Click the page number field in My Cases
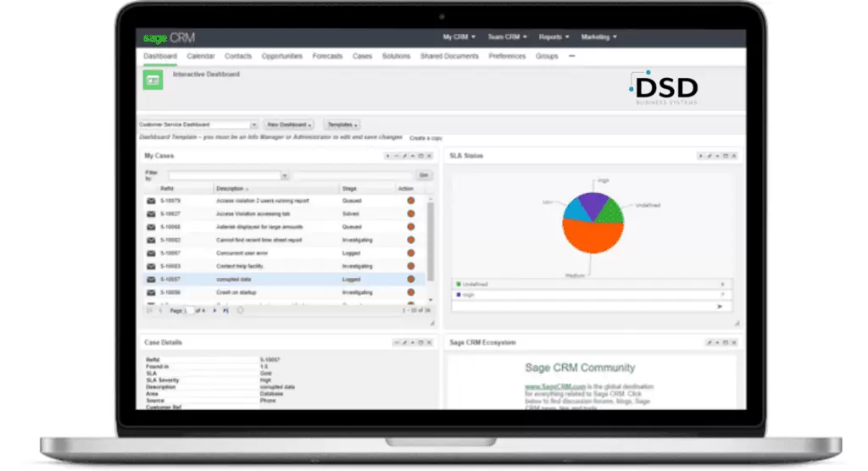Viewport: 868px width, 471px height. tap(189, 311)
